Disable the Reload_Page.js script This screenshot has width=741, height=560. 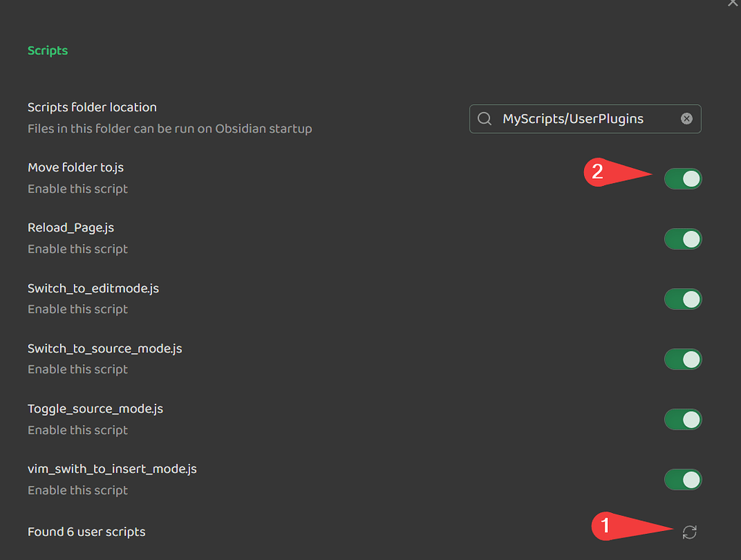[682, 239]
